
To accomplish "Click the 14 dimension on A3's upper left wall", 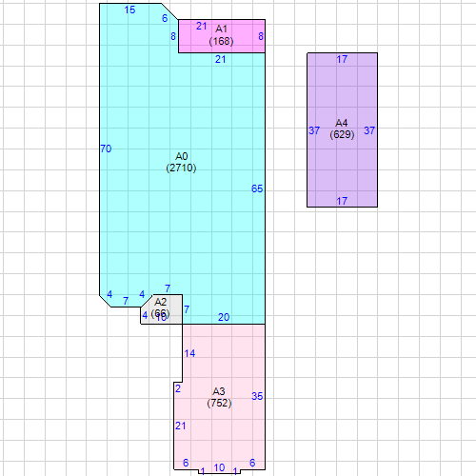I will point(189,353).
